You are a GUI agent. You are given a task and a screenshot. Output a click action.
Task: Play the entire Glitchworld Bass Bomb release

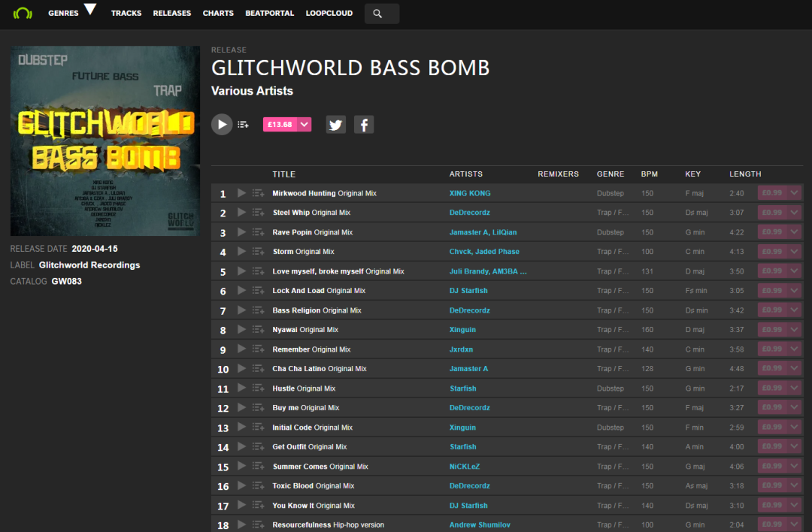[x=222, y=125]
